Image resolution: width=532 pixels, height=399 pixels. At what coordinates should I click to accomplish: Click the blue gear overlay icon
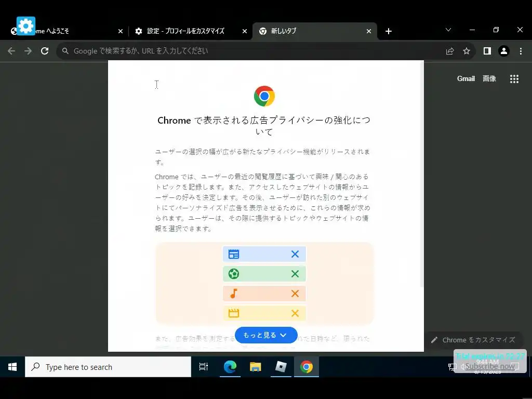point(26,26)
